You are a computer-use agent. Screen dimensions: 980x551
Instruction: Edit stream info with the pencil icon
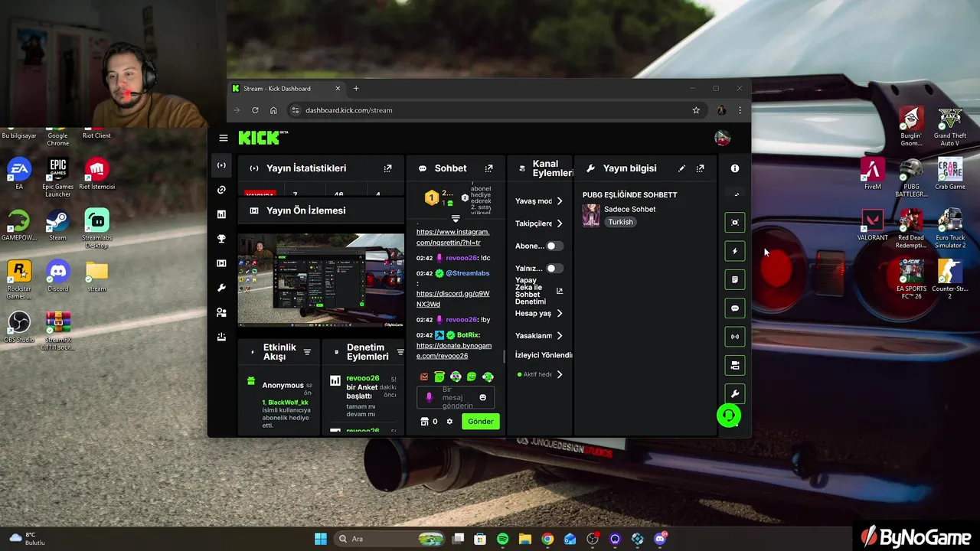click(x=682, y=168)
